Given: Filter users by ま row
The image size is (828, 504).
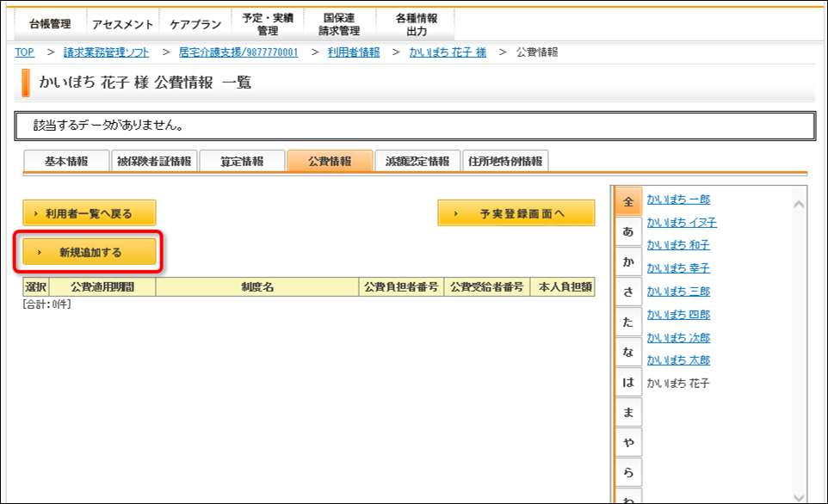Looking at the screenshot, I should pyautogui.click(x=628, y=412).
